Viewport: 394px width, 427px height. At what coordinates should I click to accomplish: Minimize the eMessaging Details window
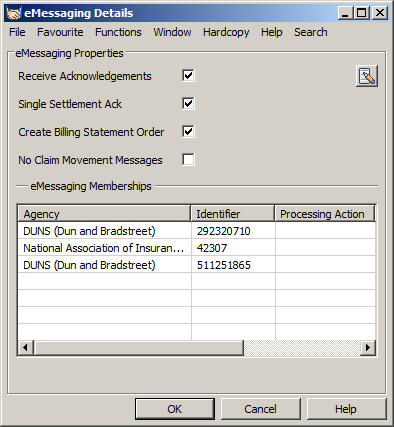point(345,13)
